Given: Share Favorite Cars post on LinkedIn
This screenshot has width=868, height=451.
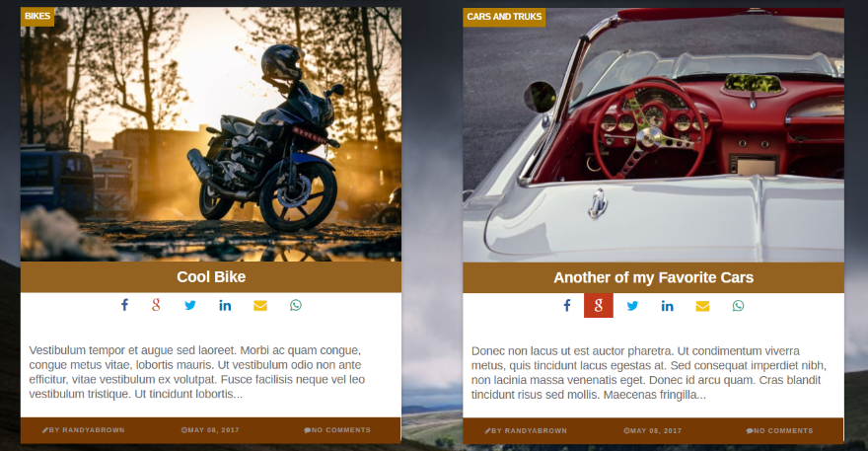Looking at the screenshot, I should click(x=667, y=306).
